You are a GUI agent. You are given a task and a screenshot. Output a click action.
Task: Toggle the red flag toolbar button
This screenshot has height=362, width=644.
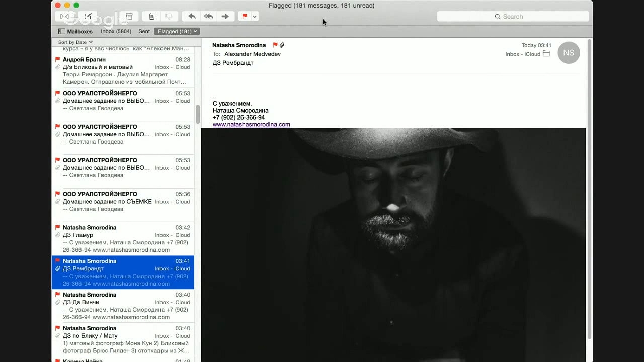[245, 17]
